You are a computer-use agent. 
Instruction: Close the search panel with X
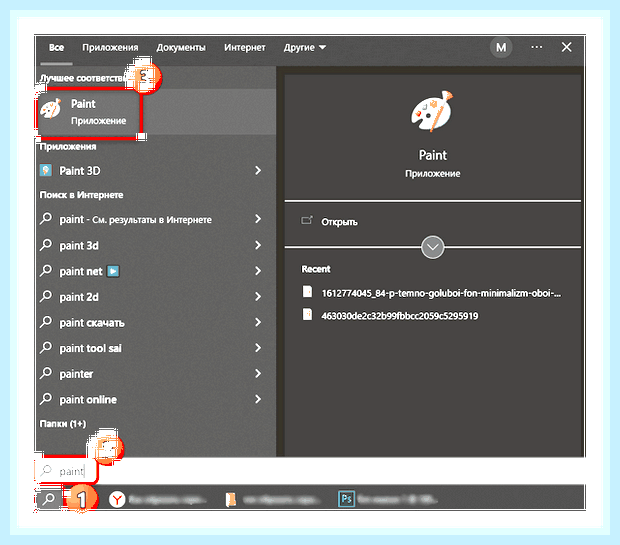click(x=567, y=47)
